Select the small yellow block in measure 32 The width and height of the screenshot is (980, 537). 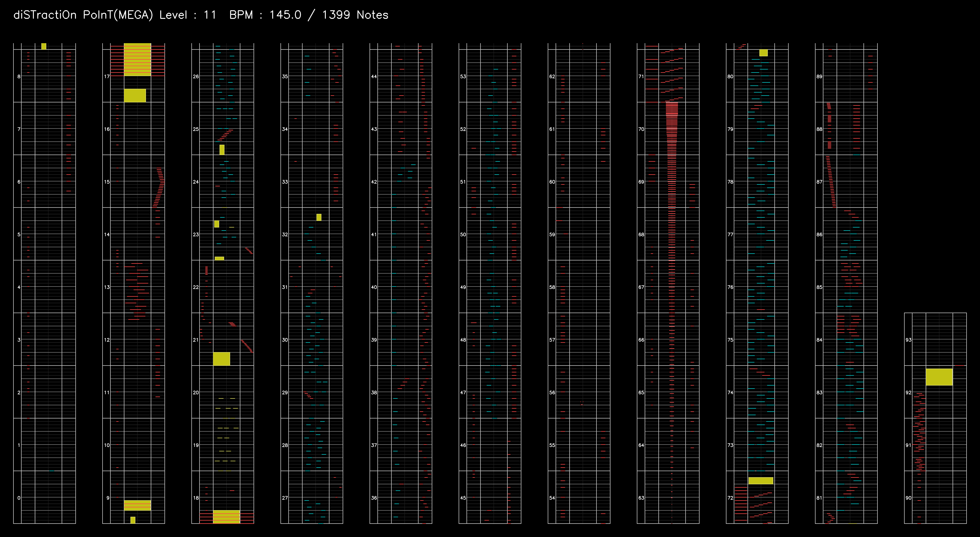[319, 217]
